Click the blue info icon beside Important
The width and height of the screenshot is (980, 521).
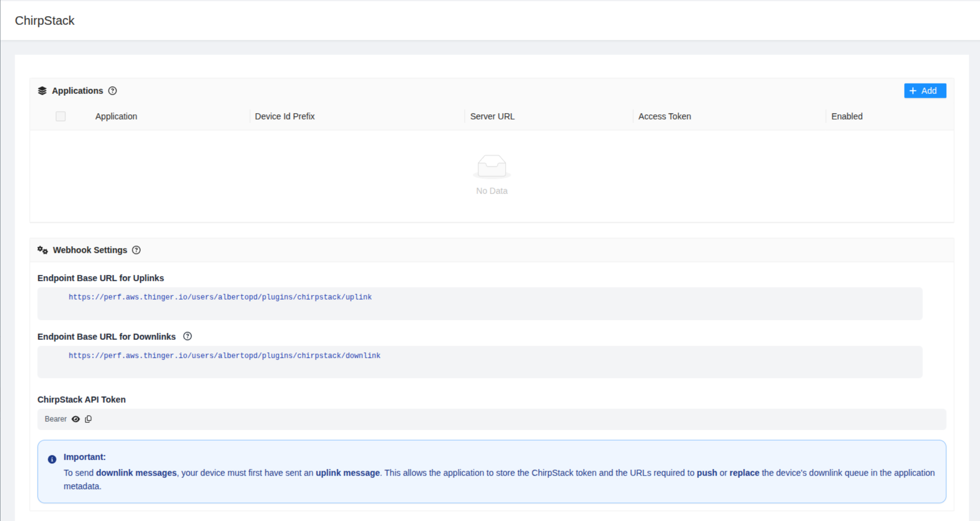(x=52, y=459)
